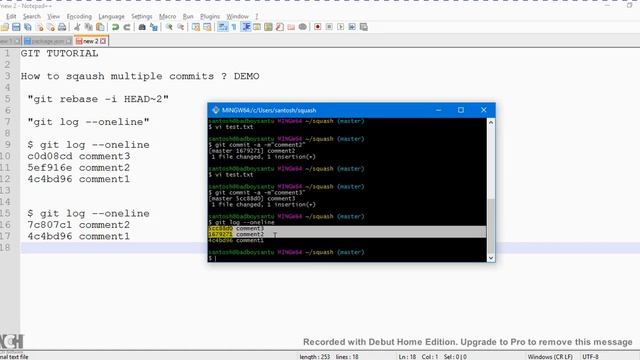Viewport: 640px width, 360px height.
Task: Click the Close document toolbar icon
Action: [x=40, y=27]
